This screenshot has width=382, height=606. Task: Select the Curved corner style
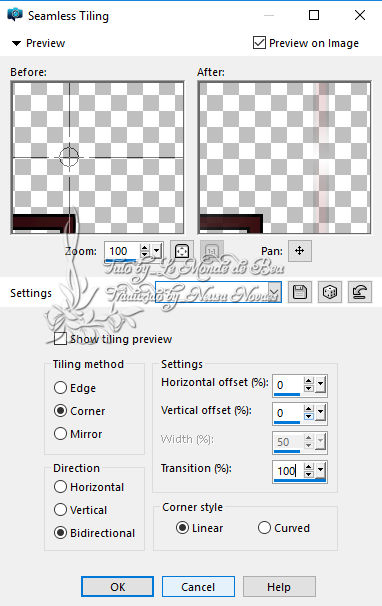pyautogui.click(x=264, y=528)
